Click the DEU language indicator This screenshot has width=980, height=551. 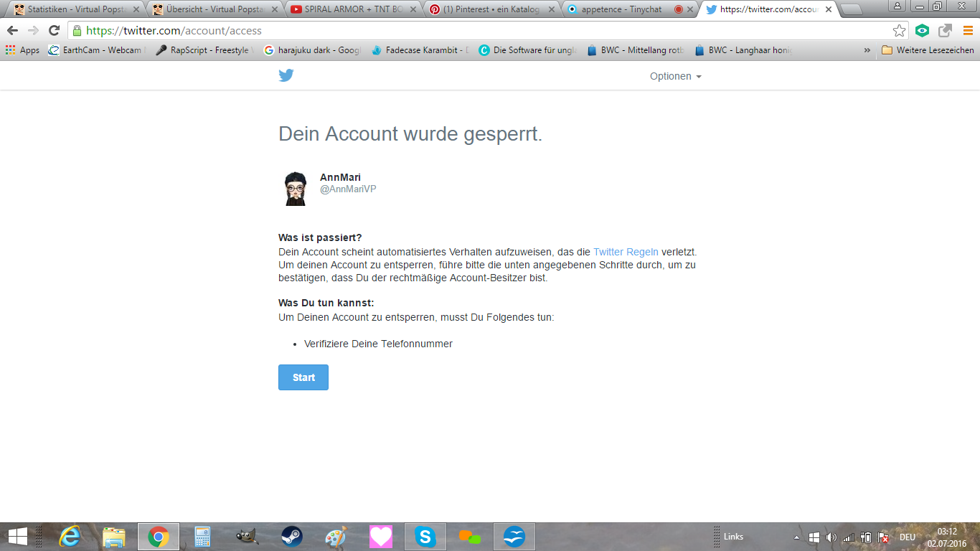[x=908, y=537]
